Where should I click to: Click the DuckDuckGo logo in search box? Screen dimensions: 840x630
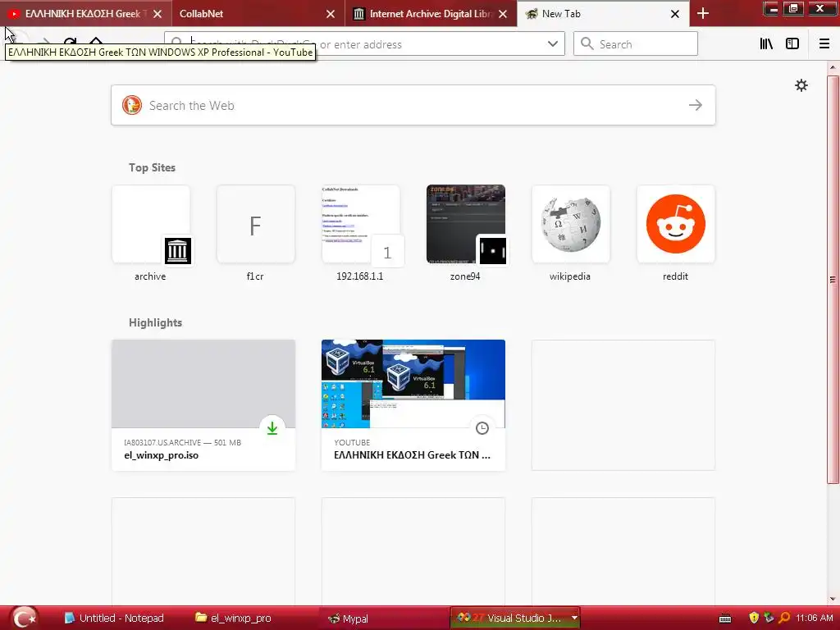coord(132,105)
